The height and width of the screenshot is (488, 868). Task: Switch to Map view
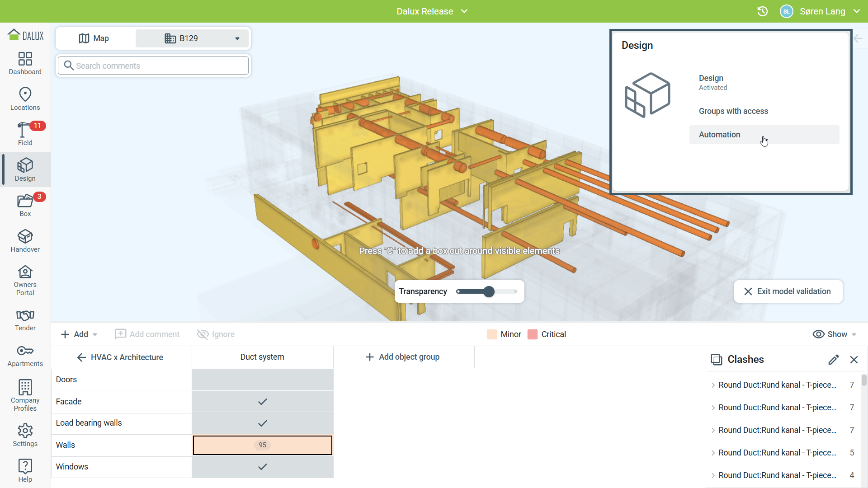point(94,38)
